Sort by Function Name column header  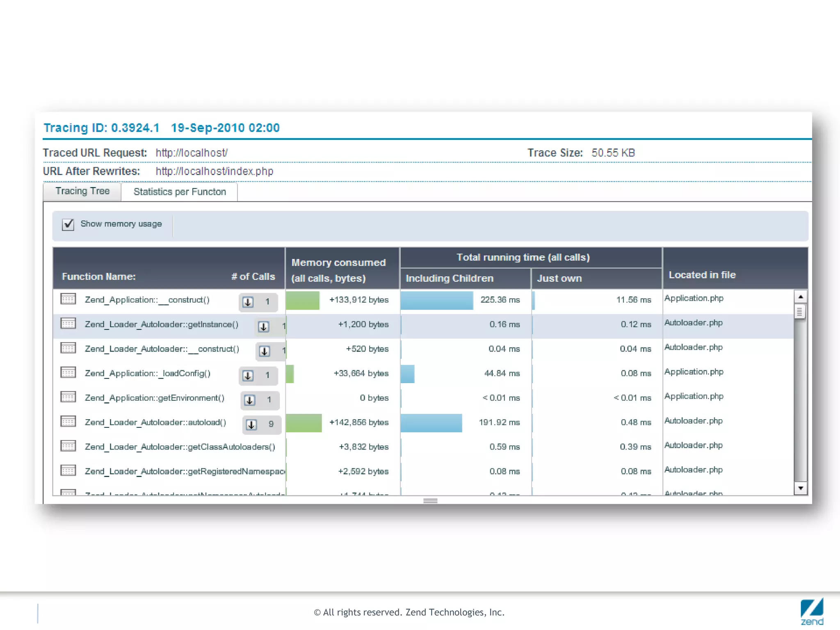pos(98,277)
